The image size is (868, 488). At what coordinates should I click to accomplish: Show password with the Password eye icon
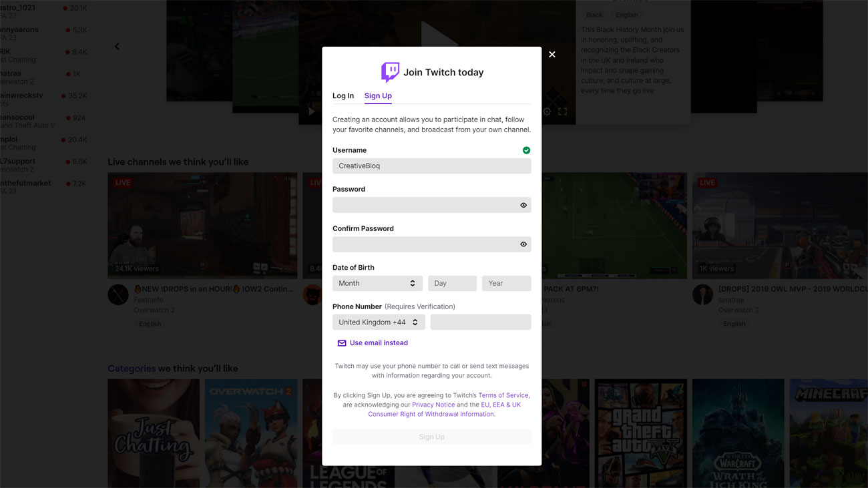[523, 205]
